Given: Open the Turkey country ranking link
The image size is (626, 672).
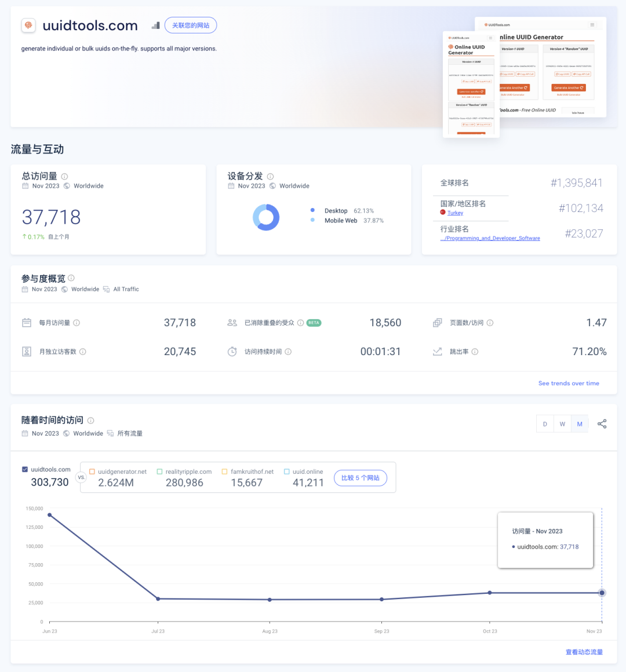Looking at the screenshot, I should (x=455, y=213).
